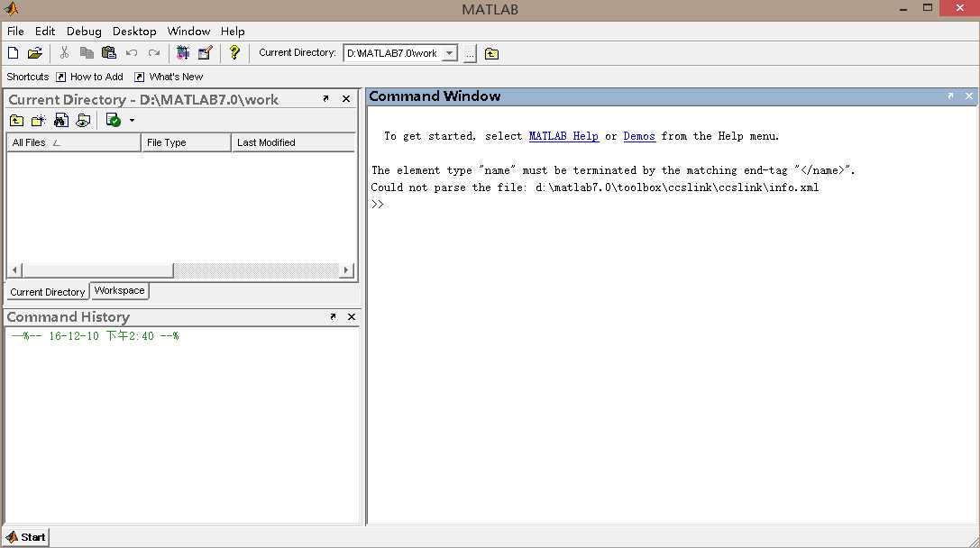The image size is (980, 548).
Task: Click the What's New shortcut
Action: [169, 77]
